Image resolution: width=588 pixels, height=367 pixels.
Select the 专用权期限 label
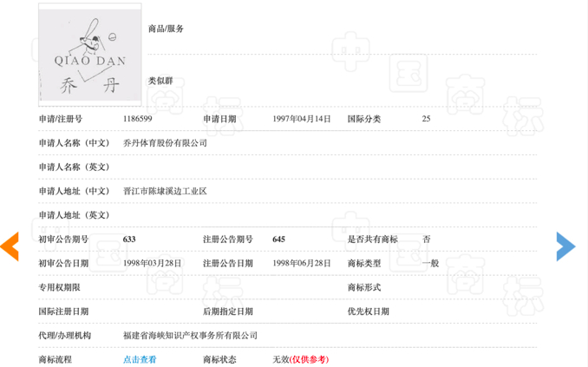point(59,287)
